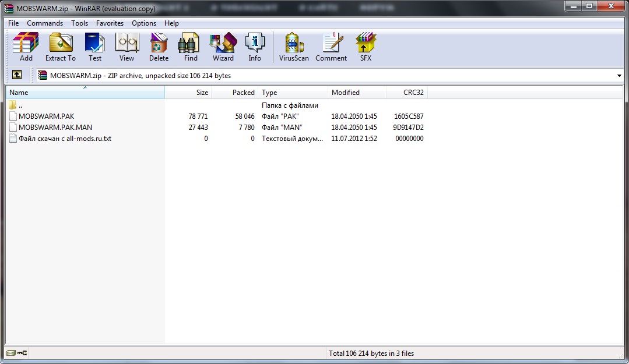Click the key password icon in status bar
Viewport: 629px width, 364px height.
(x=22, y=353)
